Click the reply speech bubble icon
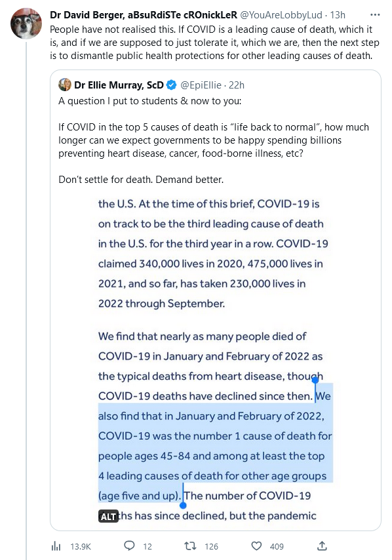Viewport: 392px width, 560px height. click(129, 546)
